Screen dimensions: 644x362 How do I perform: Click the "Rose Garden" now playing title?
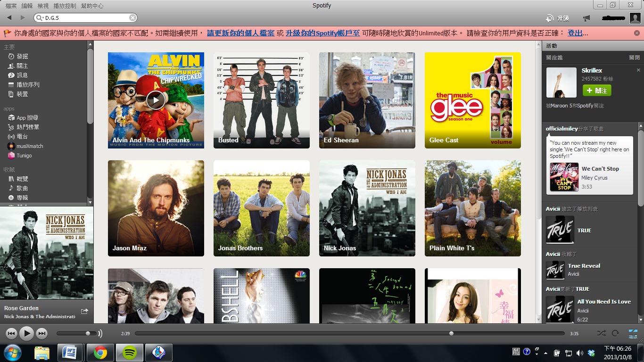click(21, 308)
